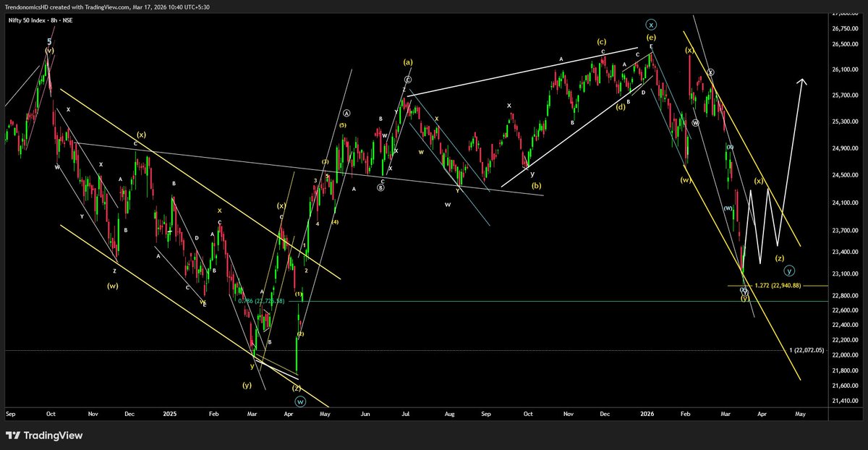Click the 22,200.00 price axis label
The height and width of the screenshot is (450, 868).
click(x=846, y=340)
